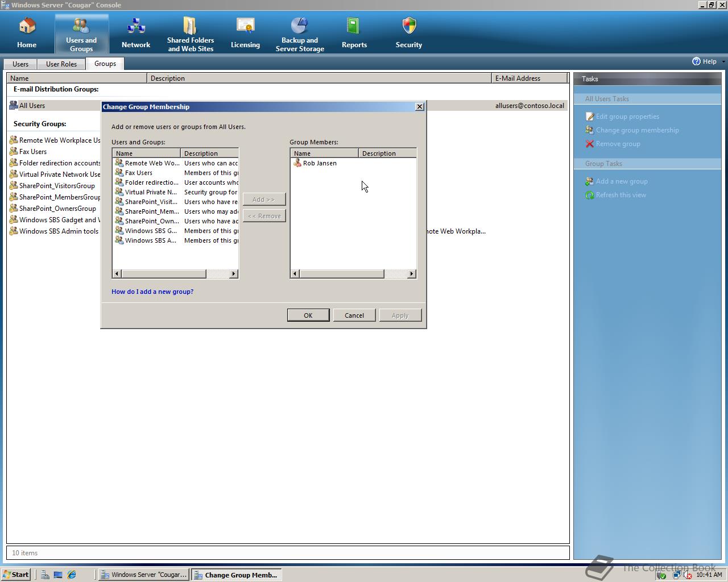The width and height of the screenshot is (728, 582).
Task: Sort Group Members by Name column
Action: (324, 153)
